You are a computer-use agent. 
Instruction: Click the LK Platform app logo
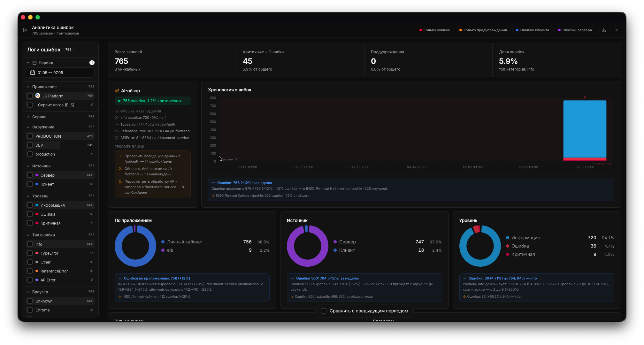[x=38, y=96]
